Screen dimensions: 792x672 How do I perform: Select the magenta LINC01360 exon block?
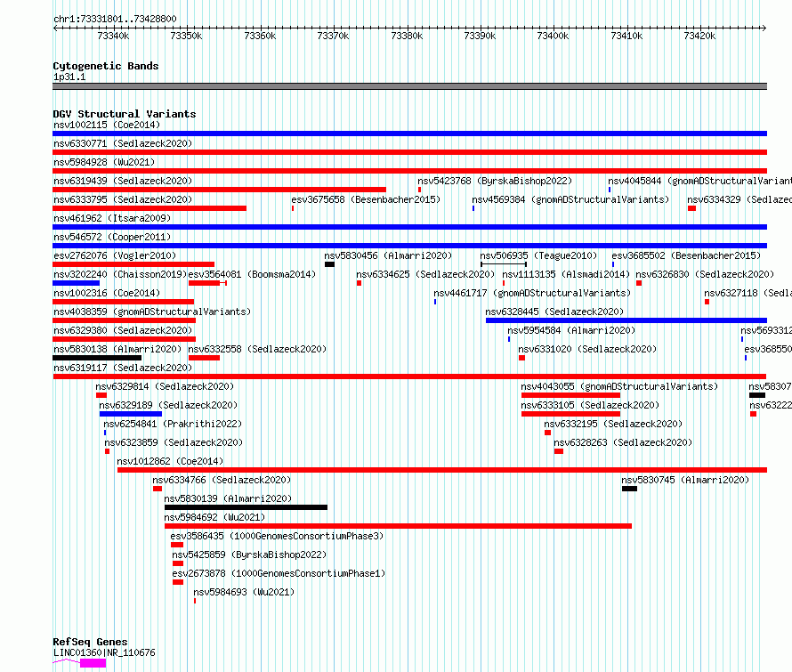point(93,663)
